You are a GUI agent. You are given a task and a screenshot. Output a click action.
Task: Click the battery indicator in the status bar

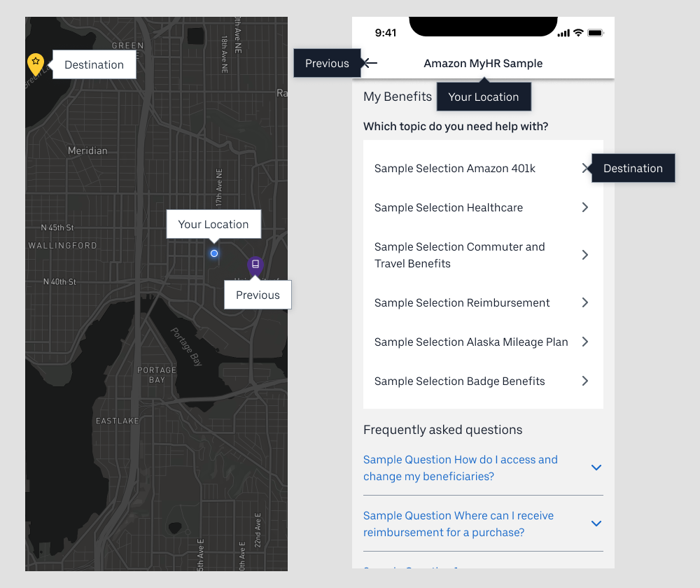point(595,32)
